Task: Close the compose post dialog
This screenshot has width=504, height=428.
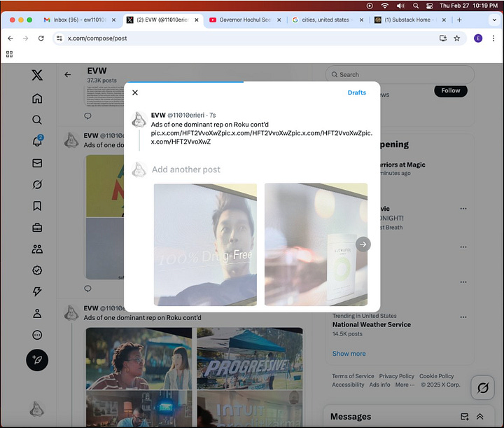Action: [135, 92]
